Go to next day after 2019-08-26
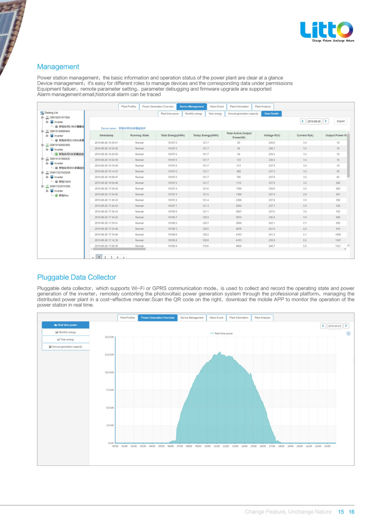 click(x=326, y=121)
